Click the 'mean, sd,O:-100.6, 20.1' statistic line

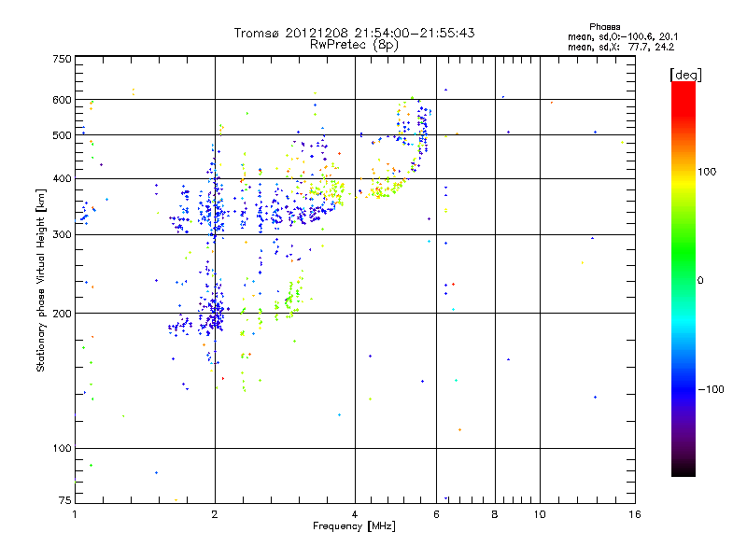pos(623,36)
